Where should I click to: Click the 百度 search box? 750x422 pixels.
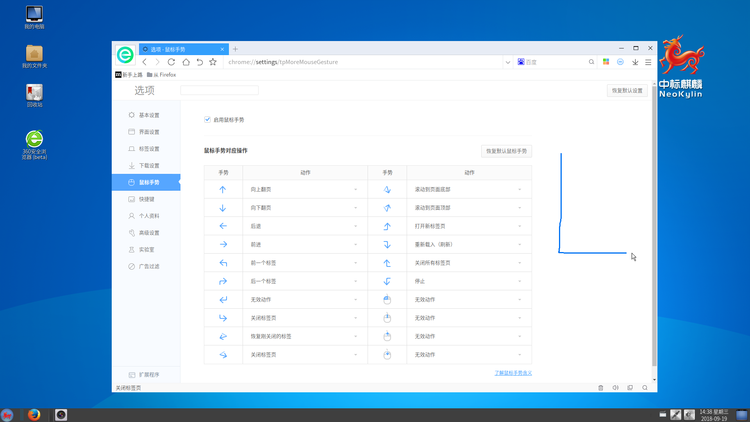[554, 62]
